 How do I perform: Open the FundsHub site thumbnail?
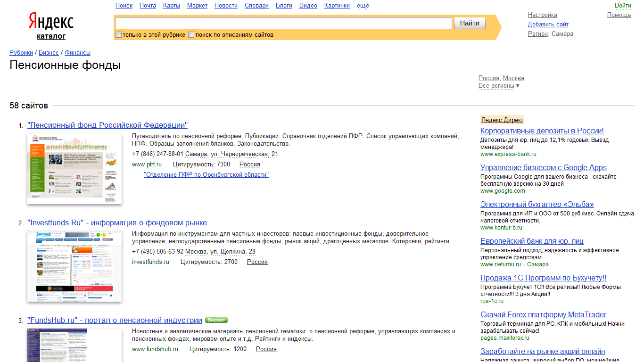click(x=74, y=345)
